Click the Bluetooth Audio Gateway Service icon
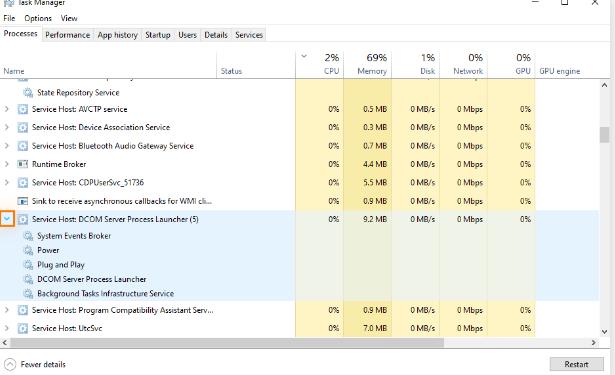The width and height of the screenshot is (615, 375). 23,146
